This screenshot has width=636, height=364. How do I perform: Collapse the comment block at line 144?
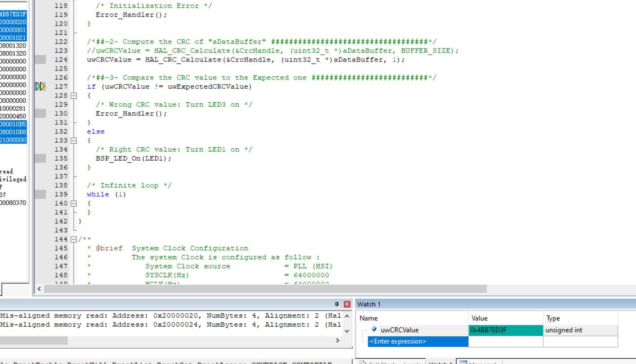(74, 239)
